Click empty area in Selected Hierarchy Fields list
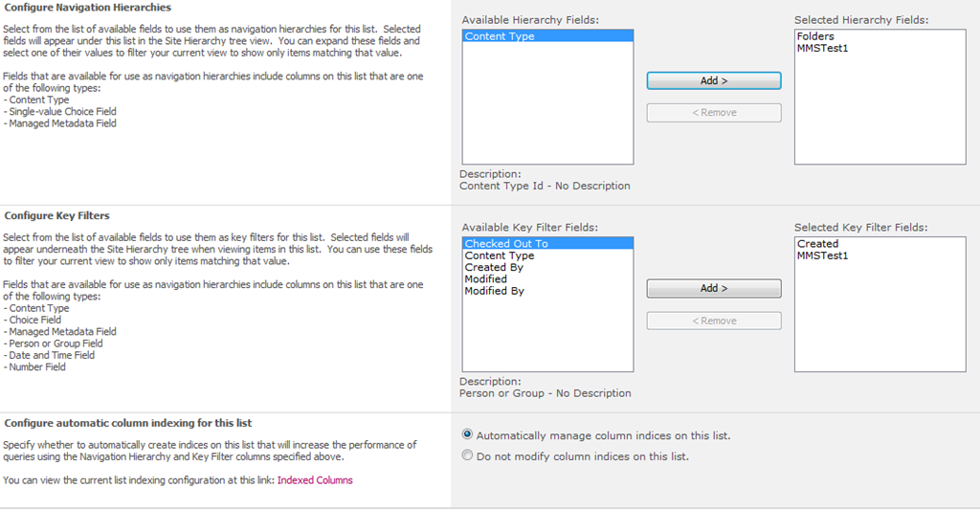 pyautogui.click(x=880, y=115)
